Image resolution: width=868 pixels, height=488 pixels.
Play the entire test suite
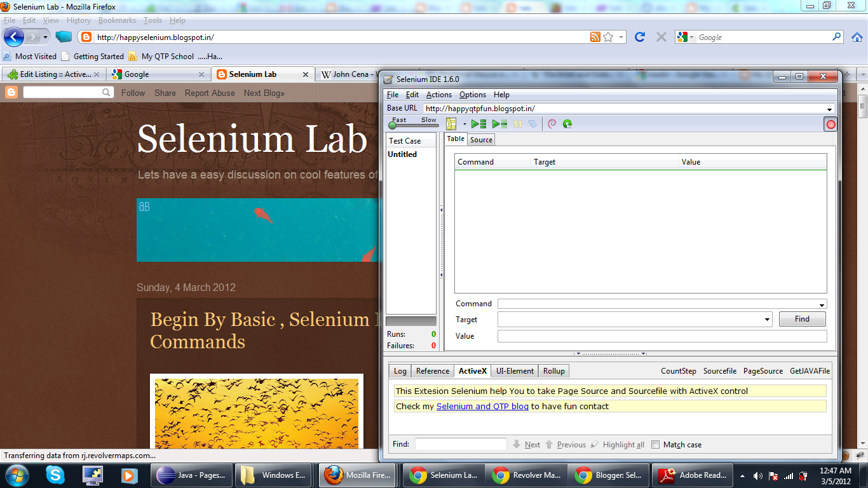pyautogui.click(x=478, y=124)
